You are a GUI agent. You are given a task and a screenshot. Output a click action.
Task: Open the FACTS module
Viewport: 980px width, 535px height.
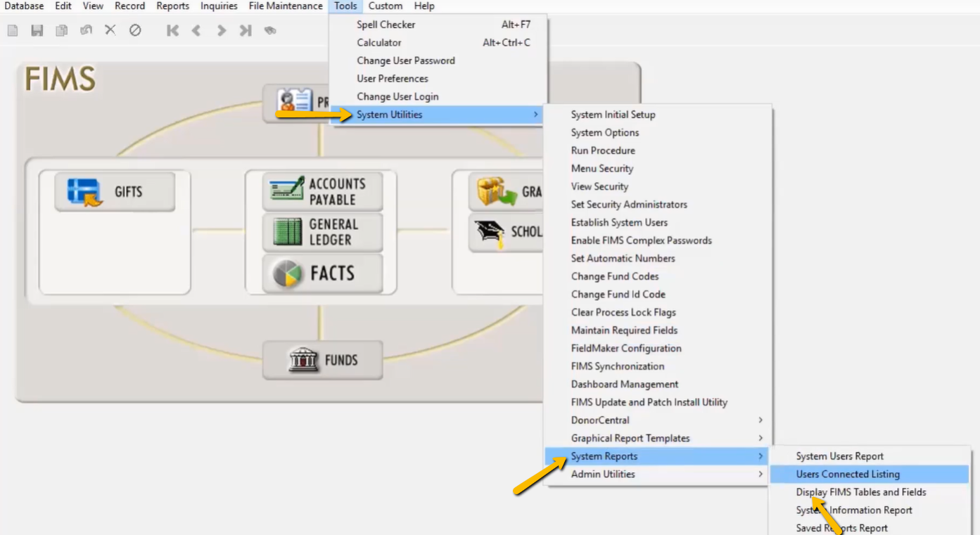[x=323, y=273]
